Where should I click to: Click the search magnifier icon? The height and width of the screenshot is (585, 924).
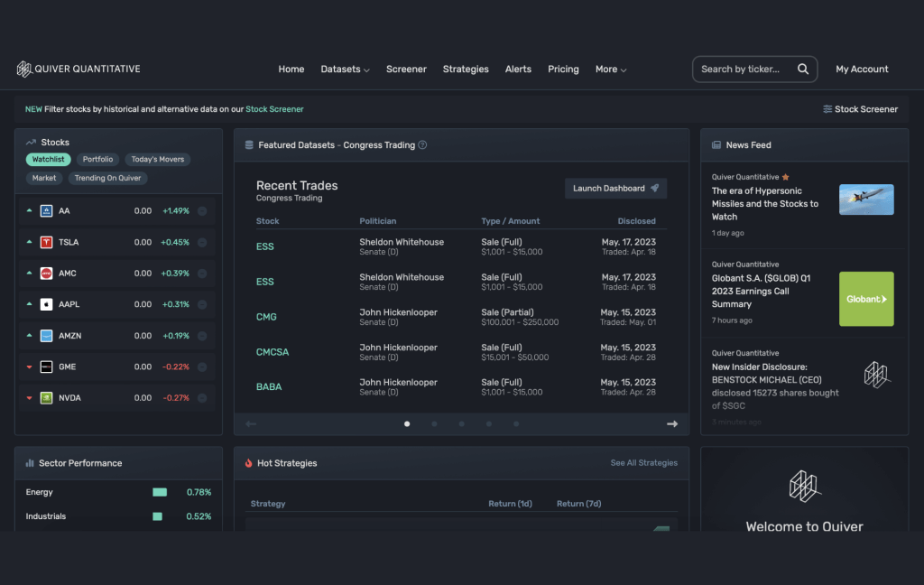point(802,69)
